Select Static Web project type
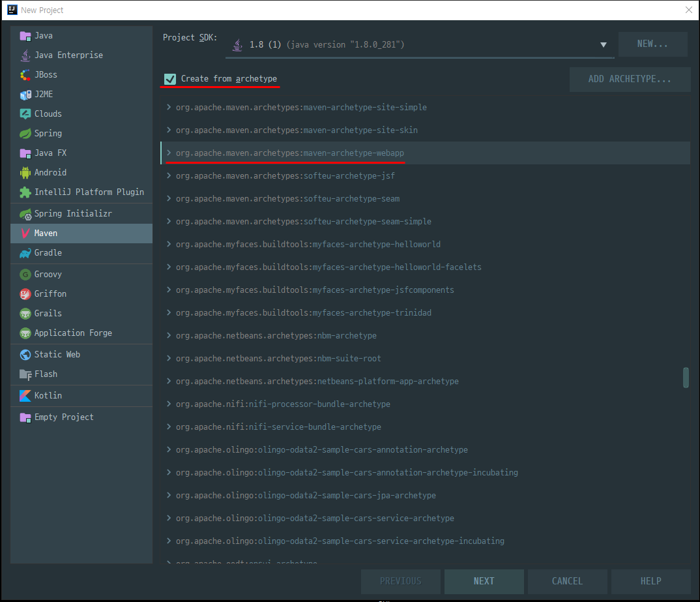 [x=81, y=355]
